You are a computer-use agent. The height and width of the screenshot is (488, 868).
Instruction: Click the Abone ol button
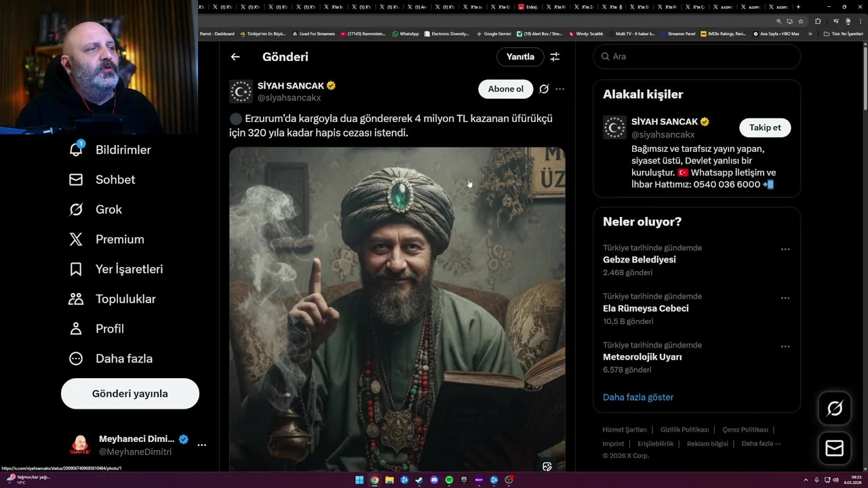[506, 89]
